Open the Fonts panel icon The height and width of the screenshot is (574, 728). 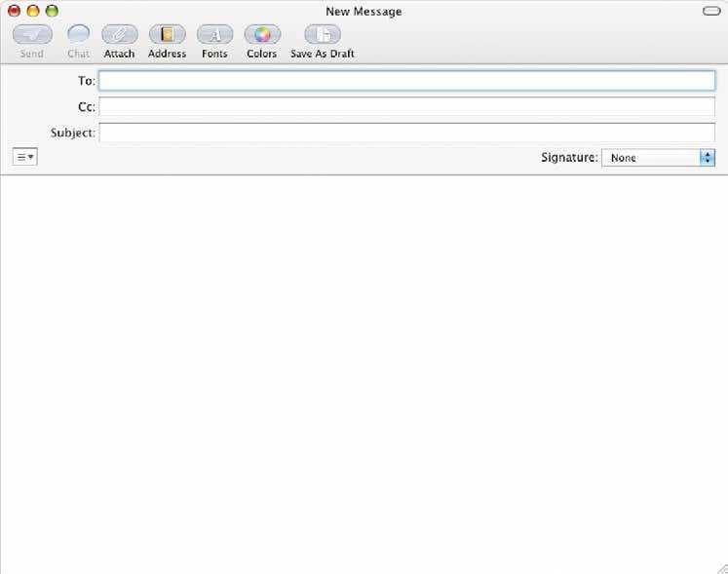[x=215, y=34]
